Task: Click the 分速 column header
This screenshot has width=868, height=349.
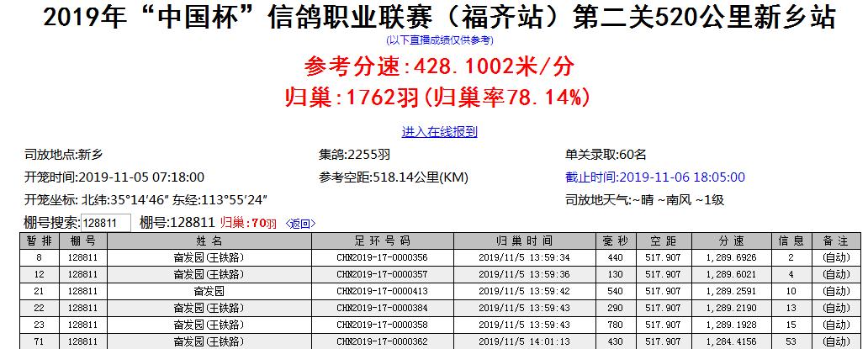Action: tap(731, 241)
